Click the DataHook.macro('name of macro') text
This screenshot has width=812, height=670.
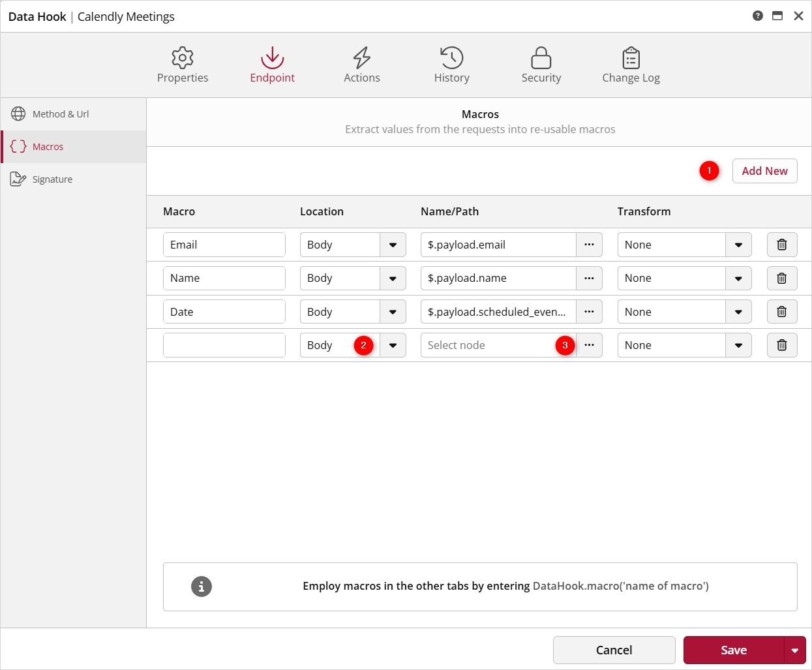click(621, 586)
